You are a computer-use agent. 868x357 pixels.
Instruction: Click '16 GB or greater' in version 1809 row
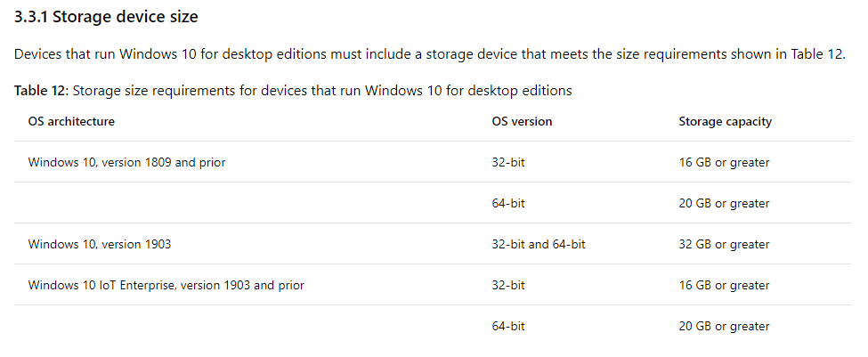click(724, 162)
